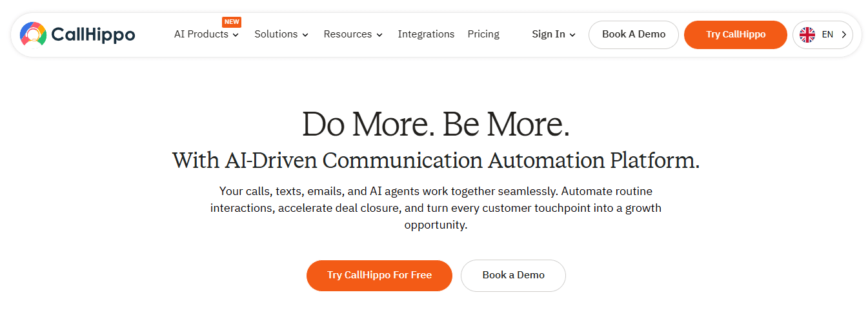Click the CallHippo colorful logo icon
This screenshot has width=868, height=319.
[x=33, y=34]
